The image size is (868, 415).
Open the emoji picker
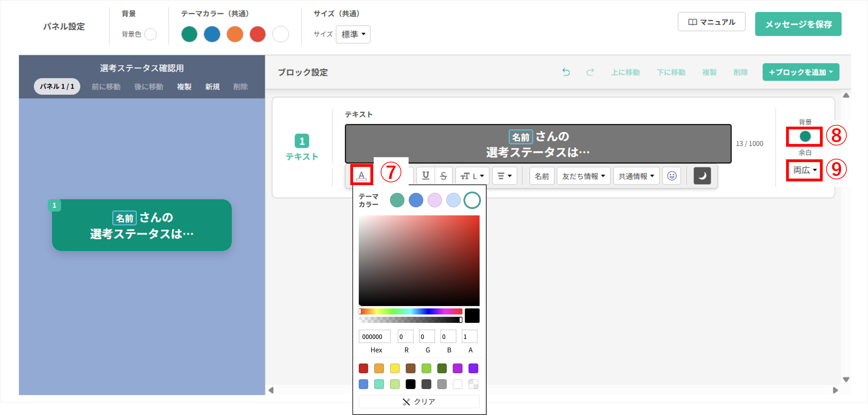click(x=671, y=175)
